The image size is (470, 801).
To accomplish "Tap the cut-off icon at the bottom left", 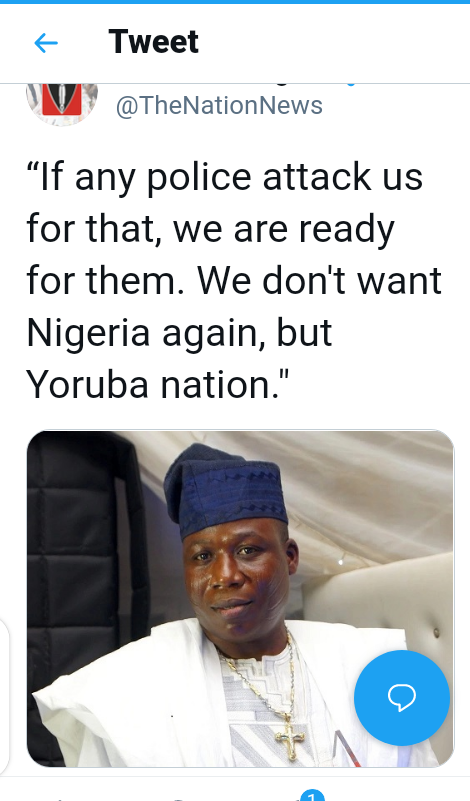I will tap(60, 799).
